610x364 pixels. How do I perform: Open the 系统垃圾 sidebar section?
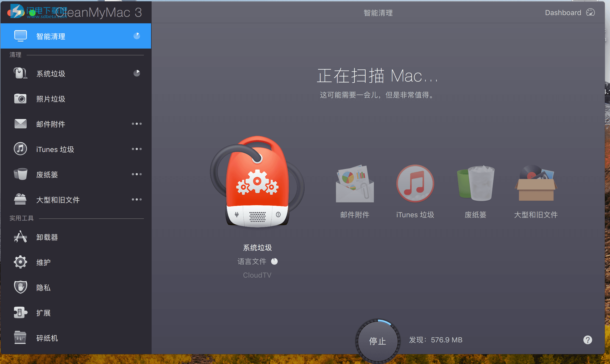(x=76, y=73)
